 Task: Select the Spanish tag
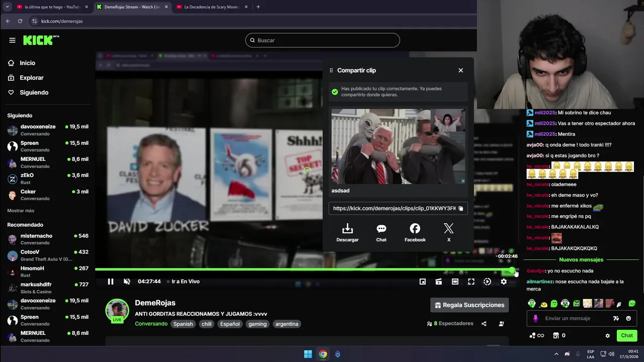[183, 324]
